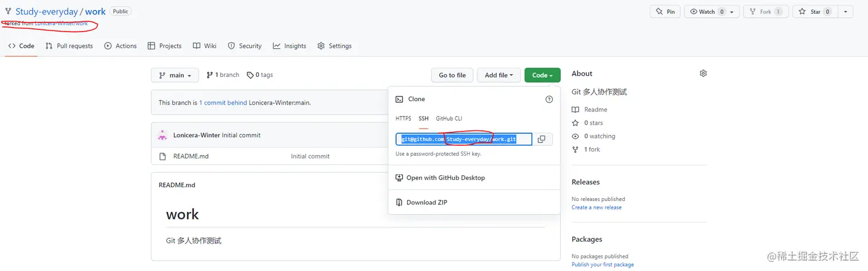Open the About settings gear
868x271 pixels.
pos(703,73)
